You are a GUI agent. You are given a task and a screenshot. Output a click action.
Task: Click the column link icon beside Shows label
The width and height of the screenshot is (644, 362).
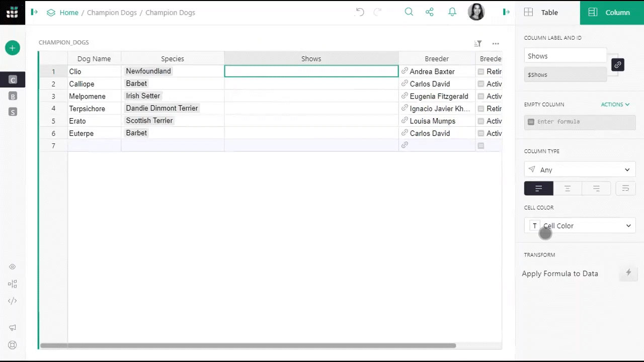(617, 65)
